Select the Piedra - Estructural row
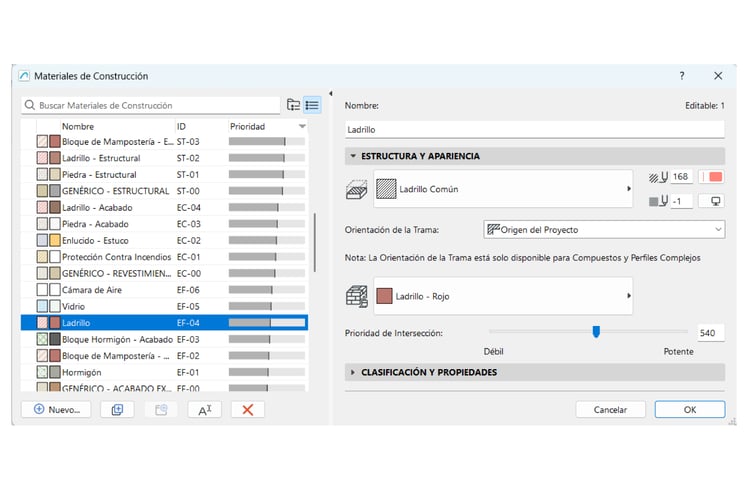750x500 pixels. (x=164, y=175)
